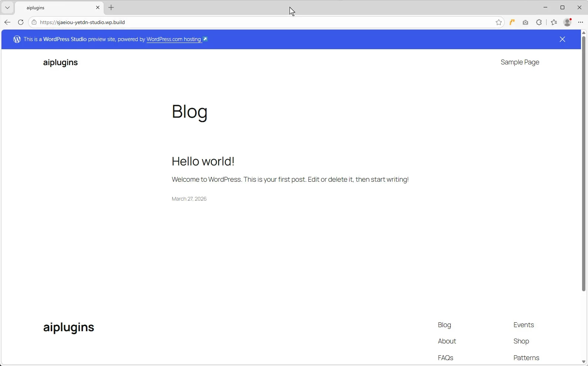Go to Patterns in the footer
The image size is (588, 366).
pos(526,358)
